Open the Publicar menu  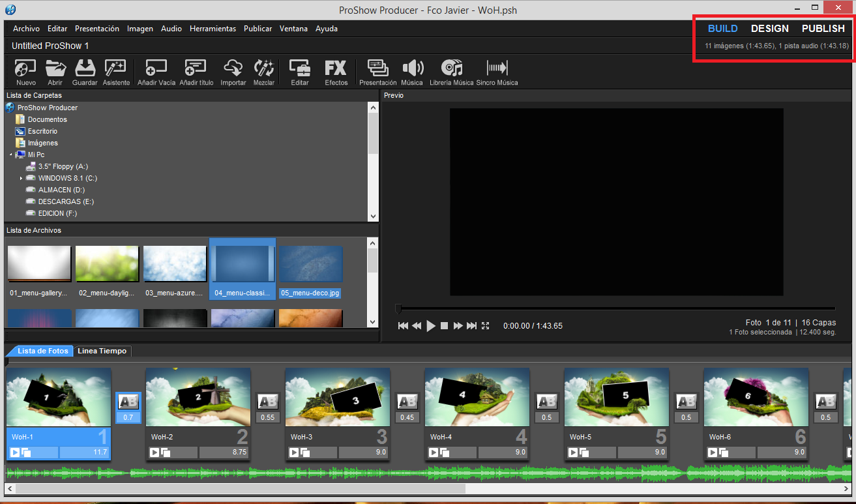point(258,29)
